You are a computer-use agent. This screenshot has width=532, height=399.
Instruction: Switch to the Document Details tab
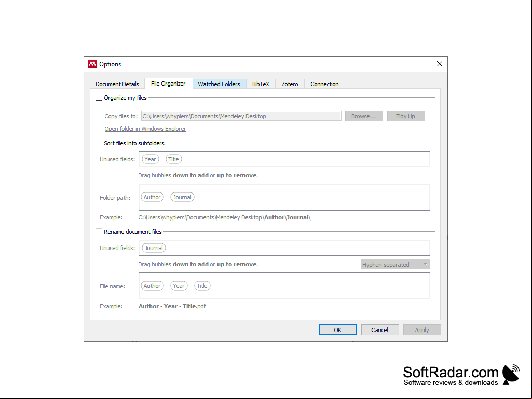pyautogui.click(x=117, y=84)
